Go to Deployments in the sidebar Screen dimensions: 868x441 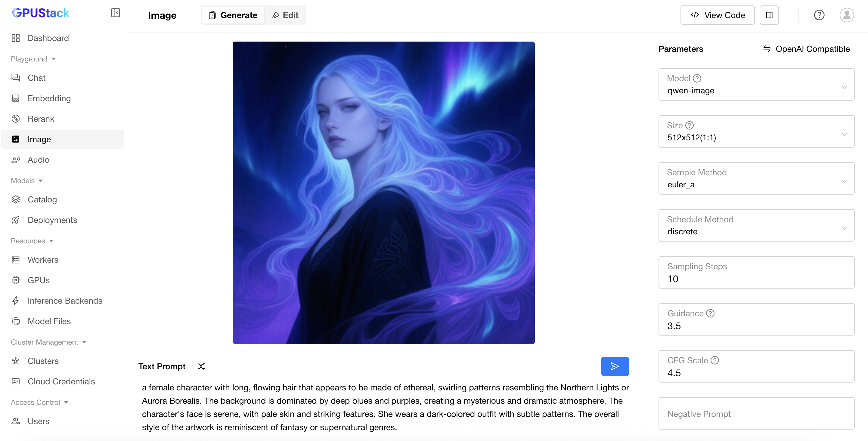[x=52, y=220]
